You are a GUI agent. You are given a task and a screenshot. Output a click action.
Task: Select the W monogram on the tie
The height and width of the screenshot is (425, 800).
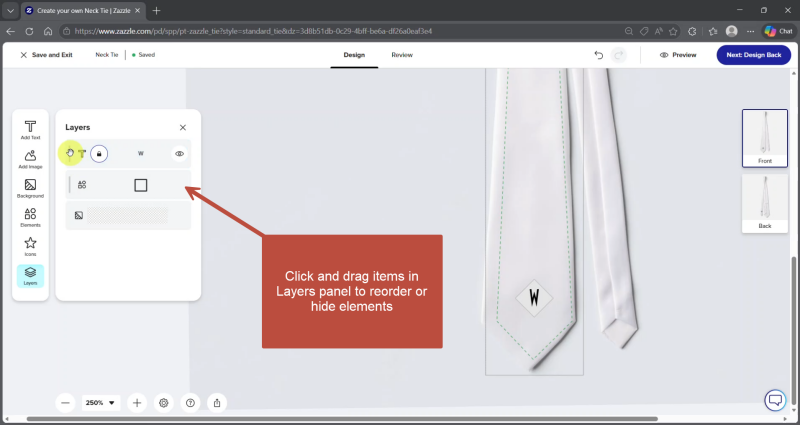point(534,297)
